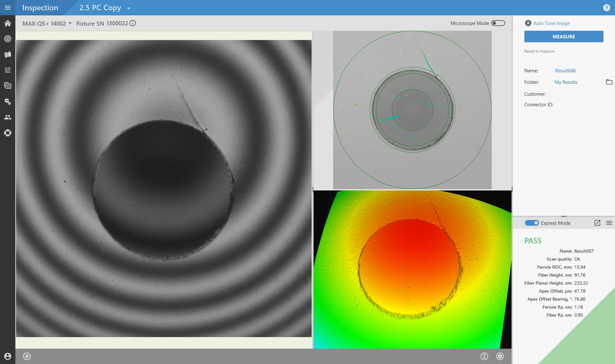Open the help question mark icon
Viewport: 615px width, 364px height.
point(607,8)
